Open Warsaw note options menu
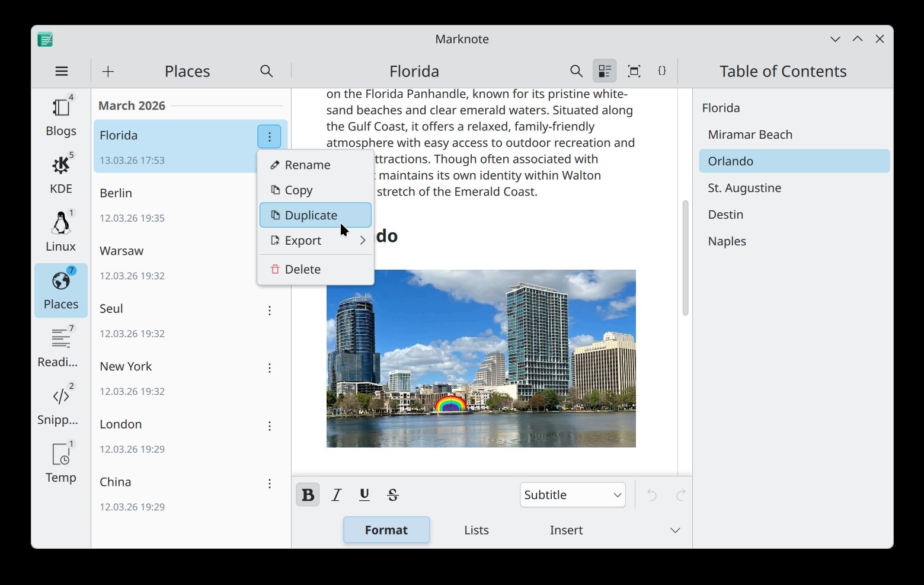 click(270, 252)
